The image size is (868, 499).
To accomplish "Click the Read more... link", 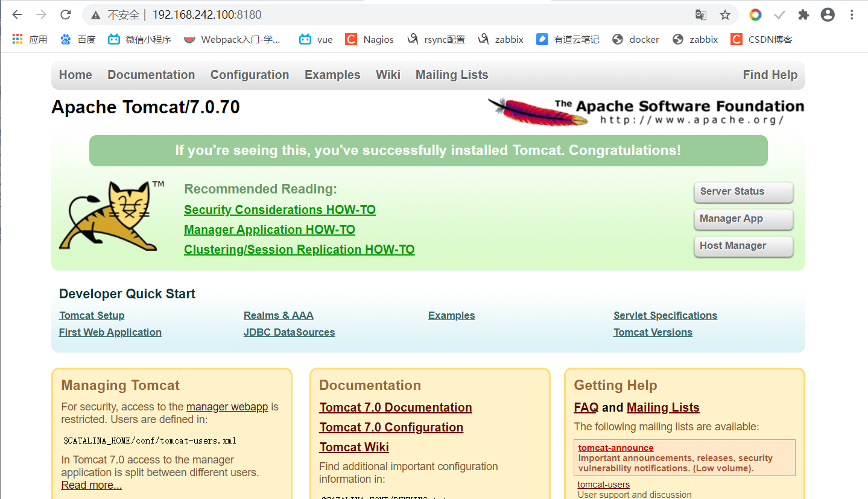I will (x=92, y=485).
